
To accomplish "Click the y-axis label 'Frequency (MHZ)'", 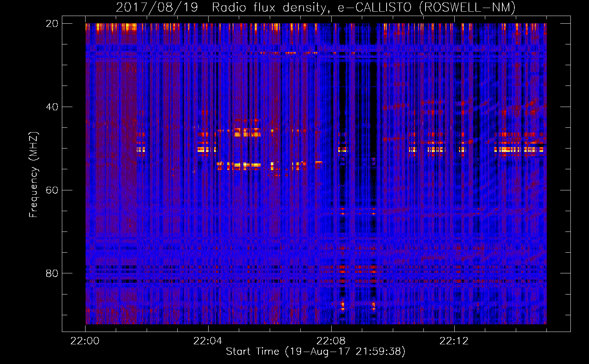I will click(33, 174).
